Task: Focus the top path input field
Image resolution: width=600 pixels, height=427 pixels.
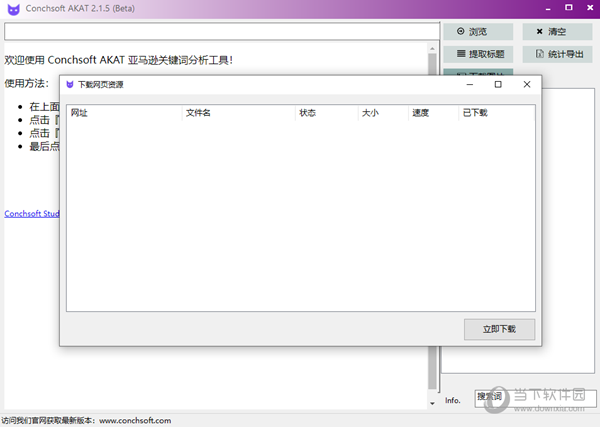Action: pos(222,31)
